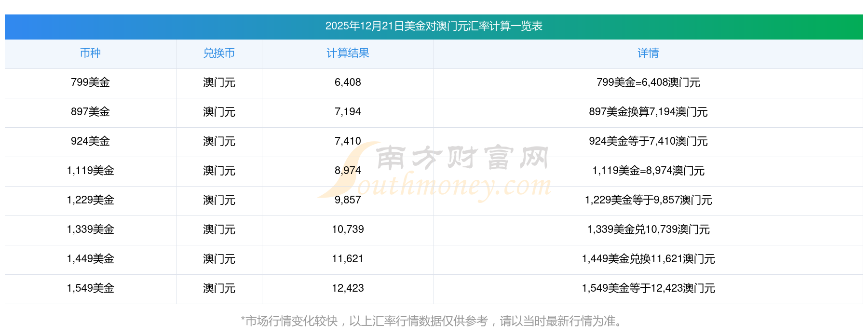Click the 币种 column header

pyautogui.click(x=90, y=53)
